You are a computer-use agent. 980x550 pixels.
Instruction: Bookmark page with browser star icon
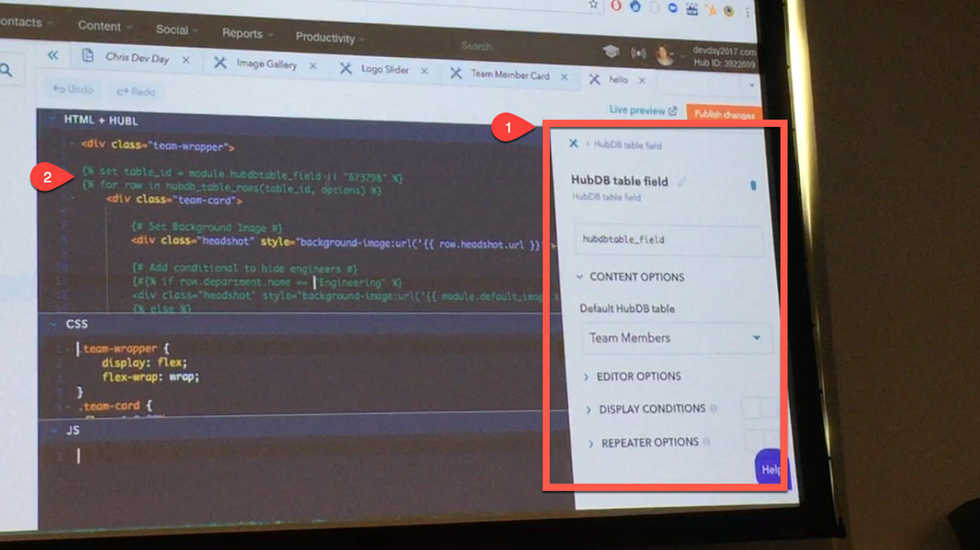(593, 4)
